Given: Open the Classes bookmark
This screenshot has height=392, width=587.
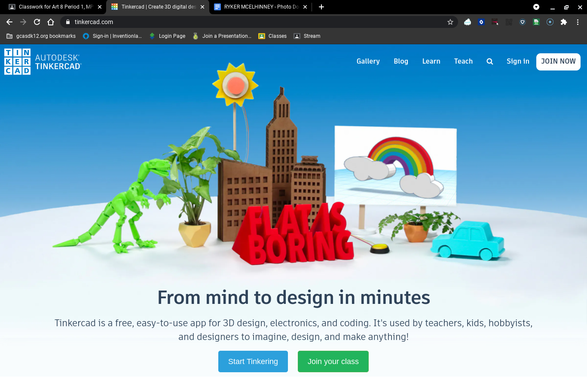Looking at the screenshot, I should 272,36.
